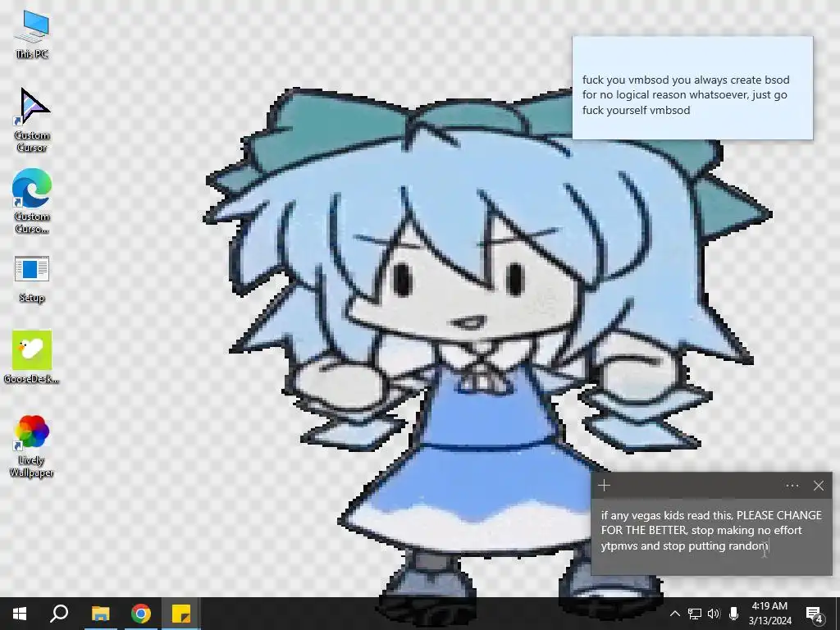The image size is (840, 630).
Task: Open network status tray icon
Action: click(694, 614)
